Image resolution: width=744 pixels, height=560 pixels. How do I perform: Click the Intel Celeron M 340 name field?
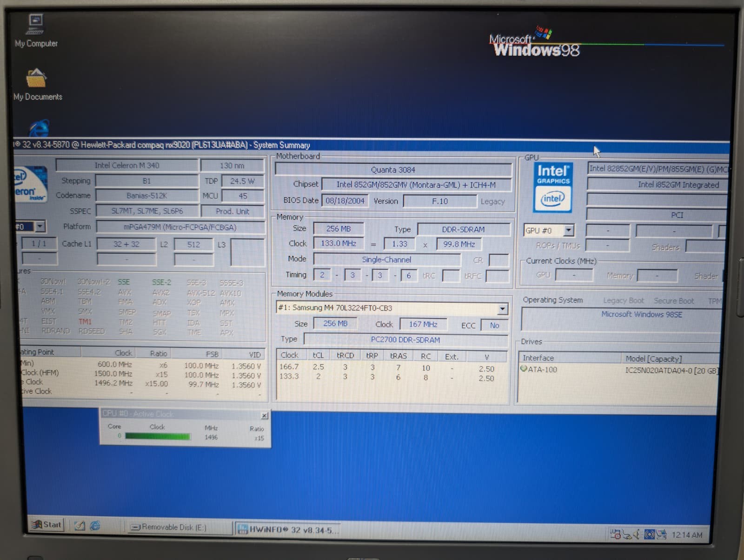click(x=127, y=165)
